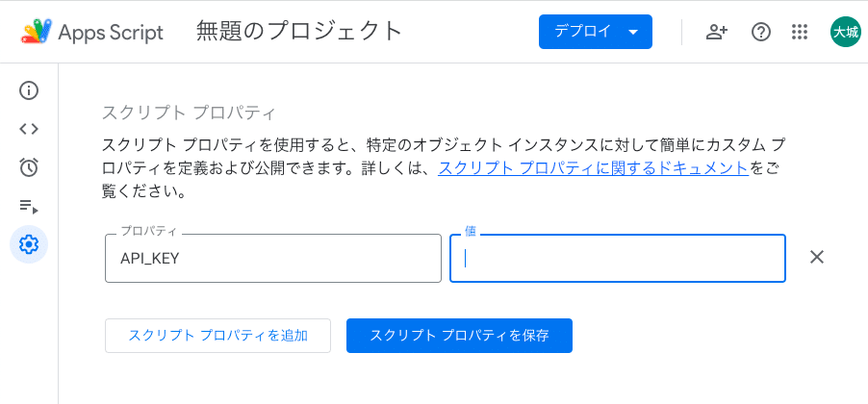Click スクリプト プロパティを保存 button

pyautogui.click(x=459, y=336)
